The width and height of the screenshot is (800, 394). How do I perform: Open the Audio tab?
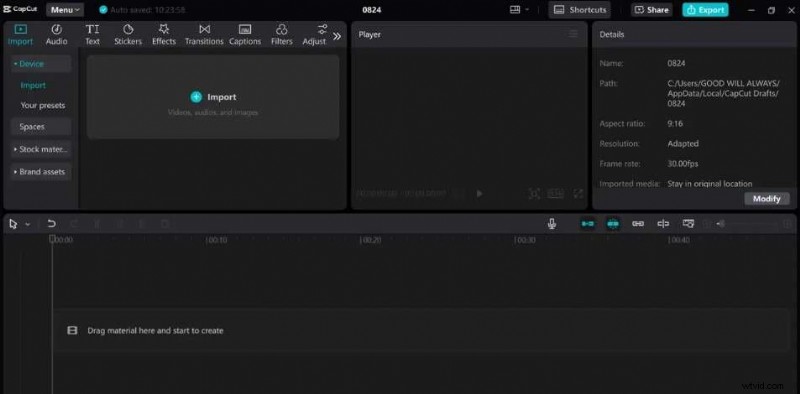(57, 35)
